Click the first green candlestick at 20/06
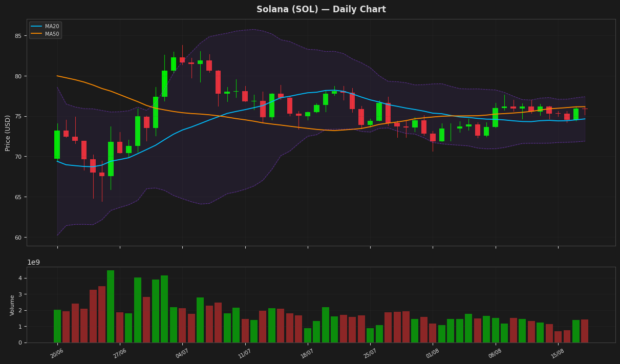The height and width of the screenshot is (364, 620). [57, 144]
